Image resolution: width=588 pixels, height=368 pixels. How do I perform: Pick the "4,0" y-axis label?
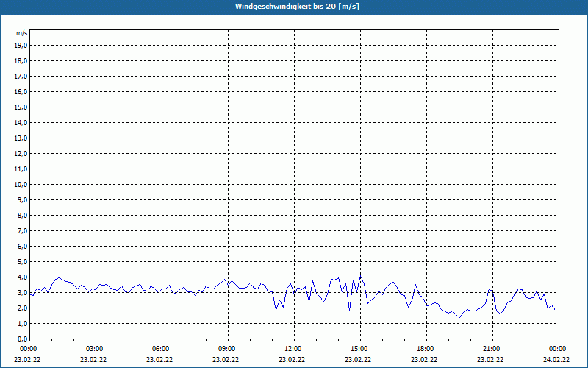[x=22, y=277]
